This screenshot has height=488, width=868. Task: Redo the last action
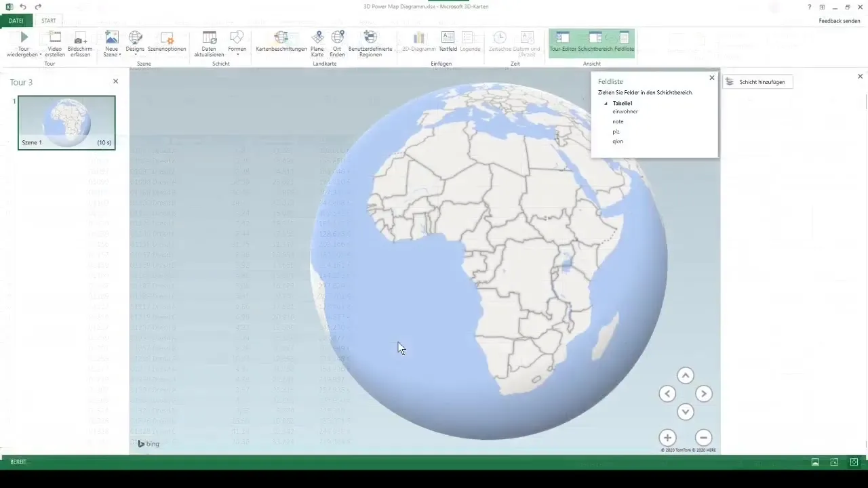(38, 7)
